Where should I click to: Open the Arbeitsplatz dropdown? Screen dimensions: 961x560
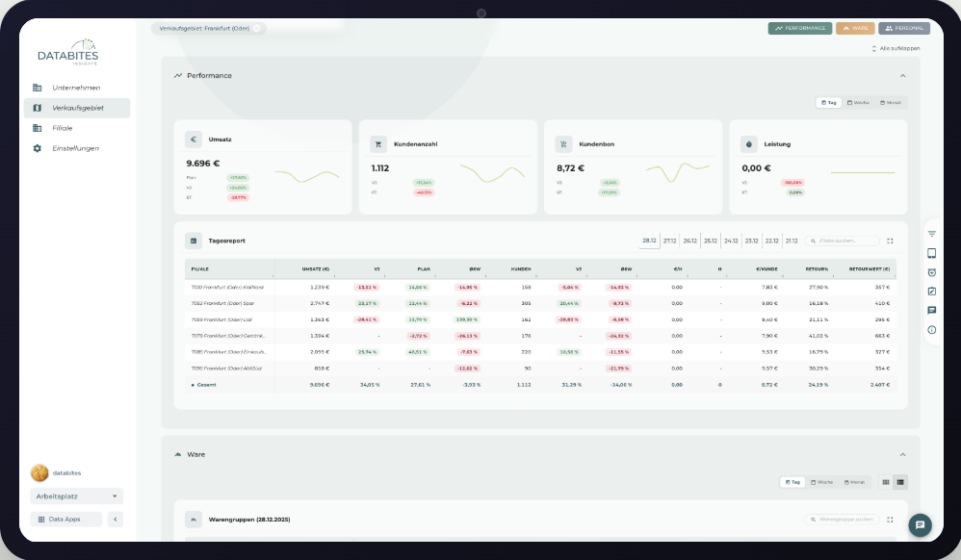75,495
